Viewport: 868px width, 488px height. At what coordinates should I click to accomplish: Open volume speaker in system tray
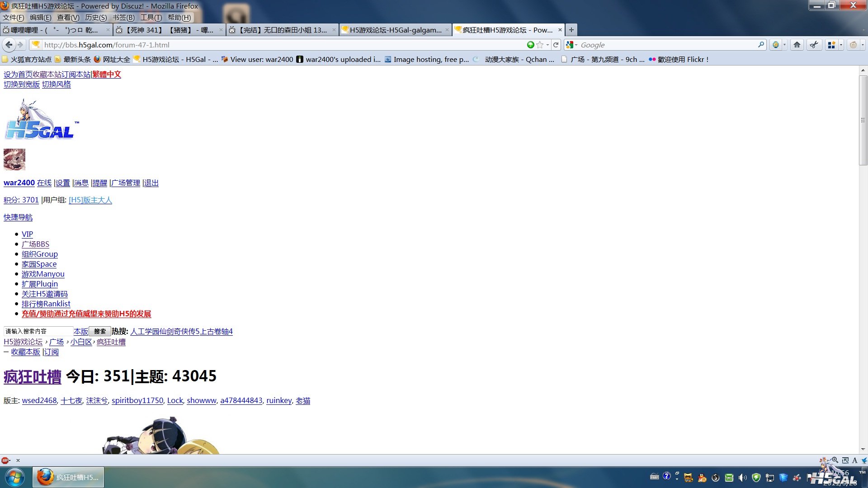point(742,478)
